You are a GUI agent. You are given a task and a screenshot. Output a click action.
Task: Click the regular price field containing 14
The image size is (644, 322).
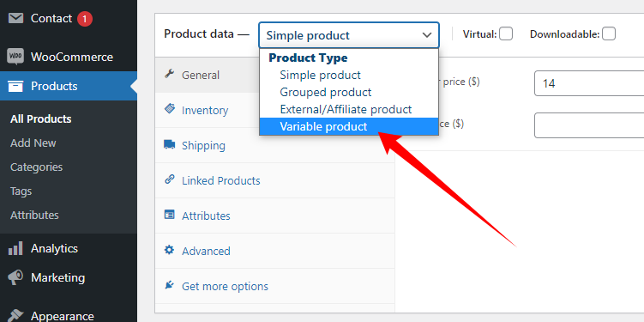pos(589,83)
